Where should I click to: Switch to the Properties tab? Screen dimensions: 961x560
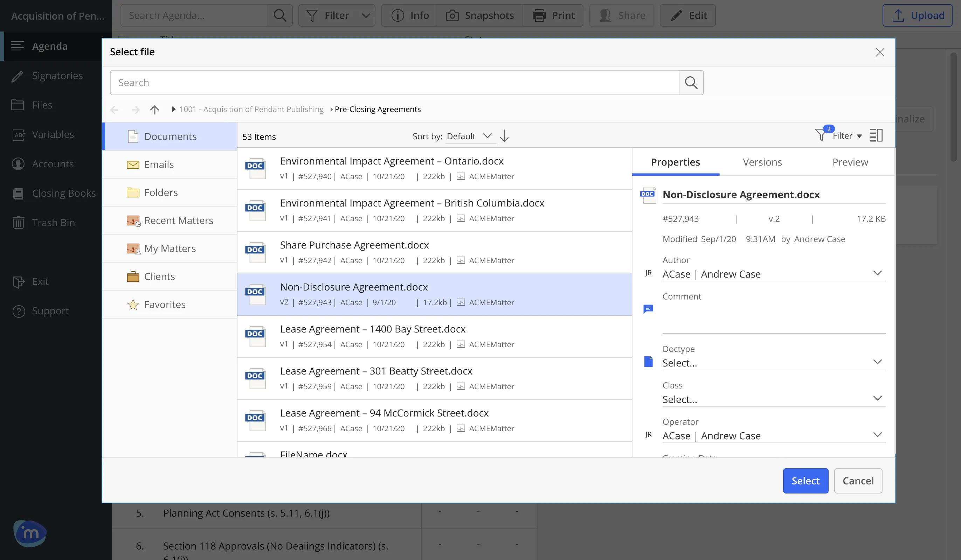(x=675, y=162)
